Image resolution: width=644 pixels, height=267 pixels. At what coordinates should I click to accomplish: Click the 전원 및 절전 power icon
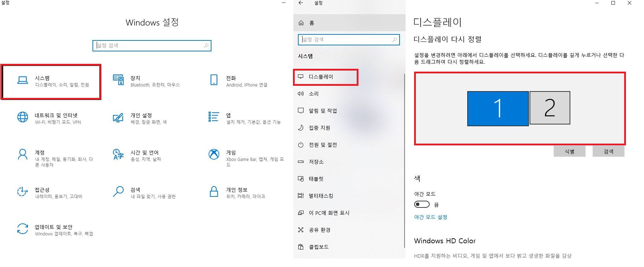point(301,145)
